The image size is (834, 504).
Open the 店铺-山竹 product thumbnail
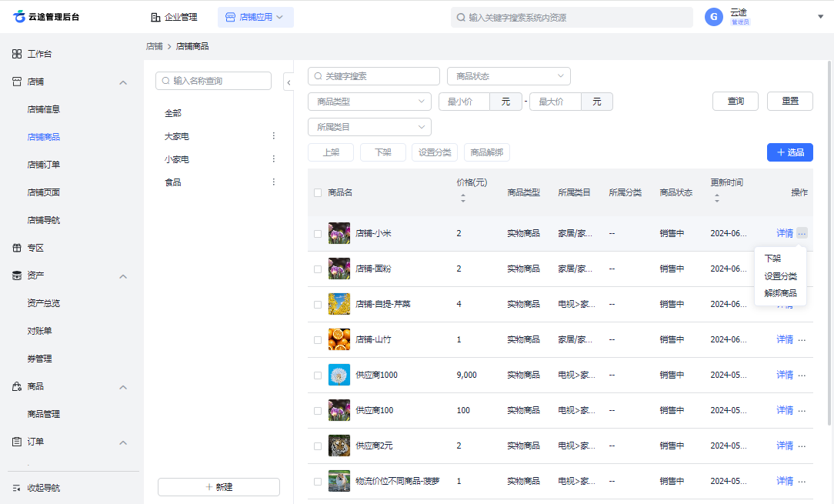(x=339, y=339)
